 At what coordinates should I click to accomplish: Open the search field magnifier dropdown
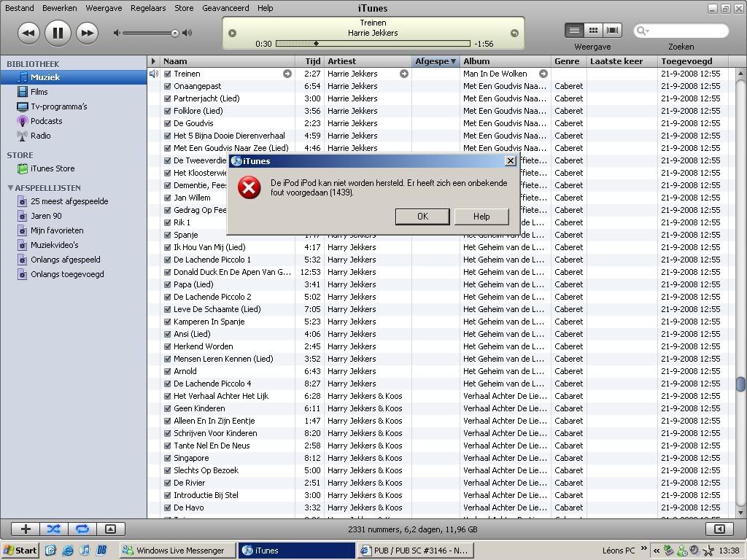tap(643, 31)
